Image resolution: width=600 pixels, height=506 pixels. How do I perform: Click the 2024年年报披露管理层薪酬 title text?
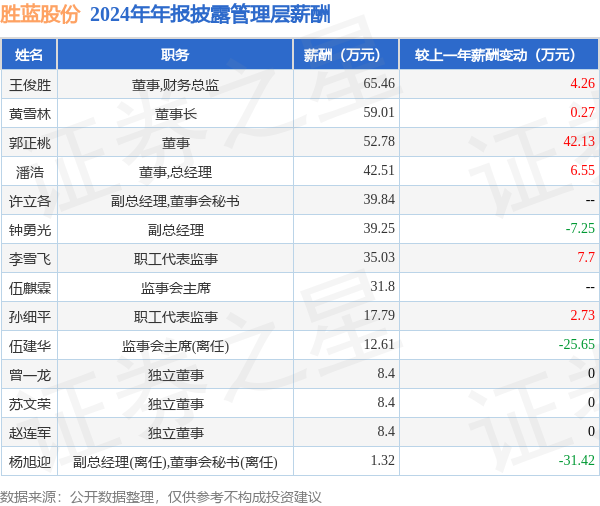coord(210,15)
